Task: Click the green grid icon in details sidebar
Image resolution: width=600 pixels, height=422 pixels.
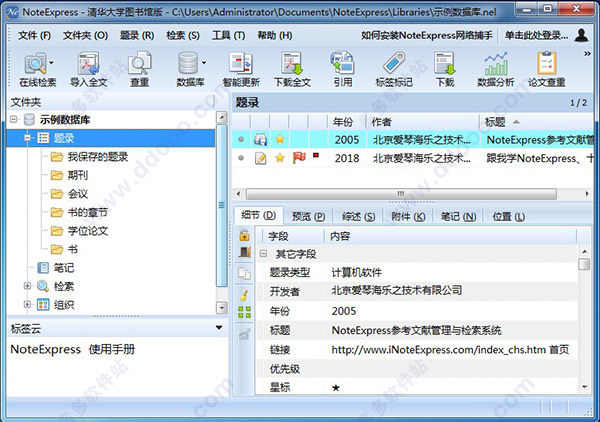Action: point(245,312)
